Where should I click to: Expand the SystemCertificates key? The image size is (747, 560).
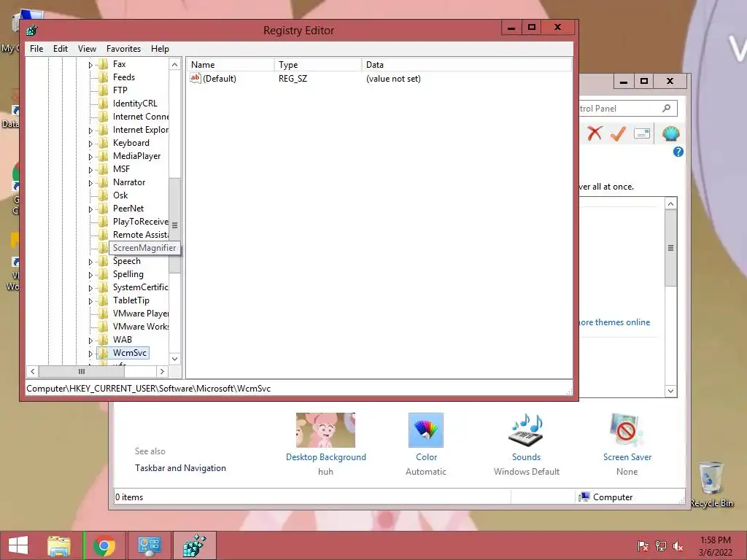90,287
